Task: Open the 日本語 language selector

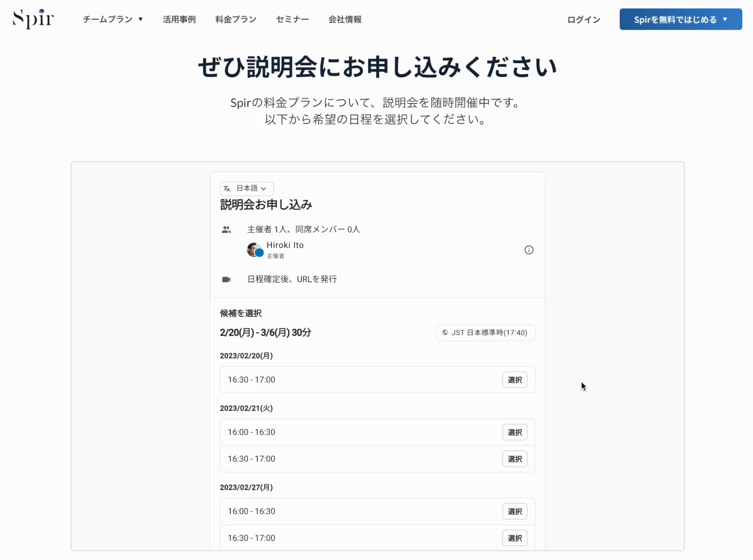Action: pos(246,188)
